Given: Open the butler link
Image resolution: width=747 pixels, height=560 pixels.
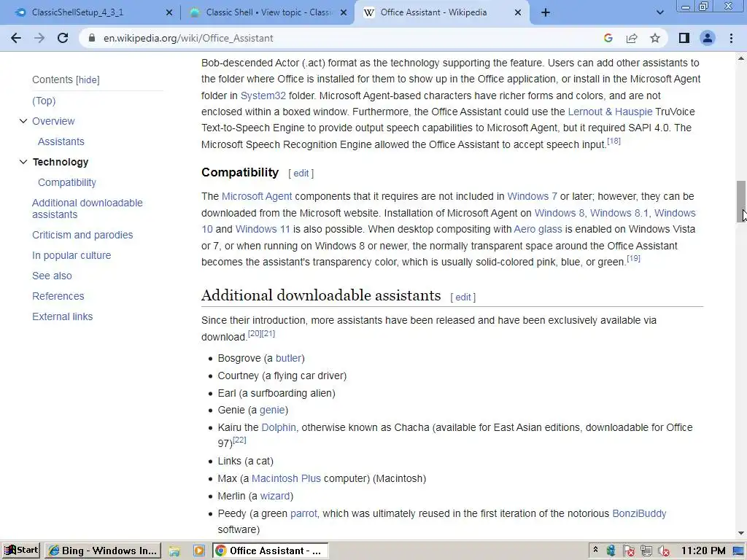Looking at the screenshot, I should tap(288, 359).
